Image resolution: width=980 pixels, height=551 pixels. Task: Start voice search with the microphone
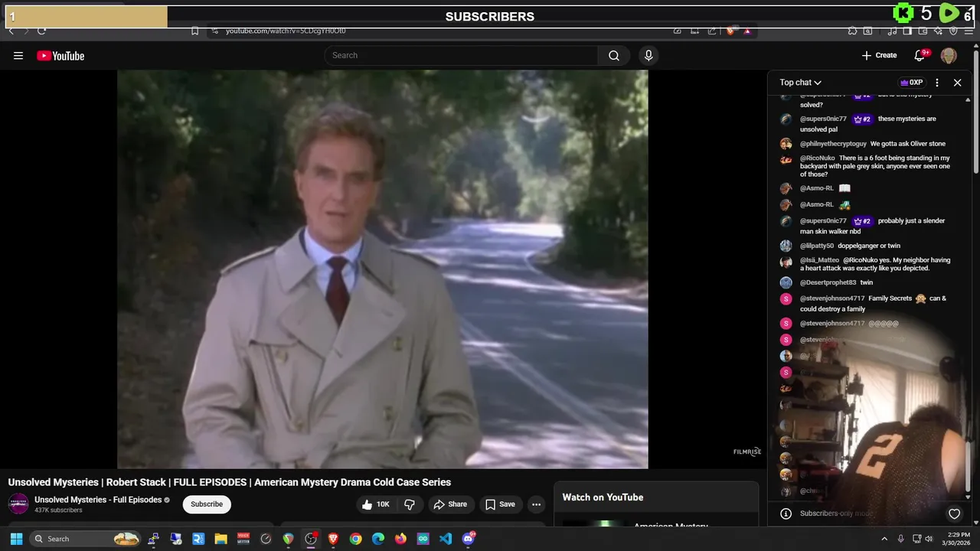648,55
